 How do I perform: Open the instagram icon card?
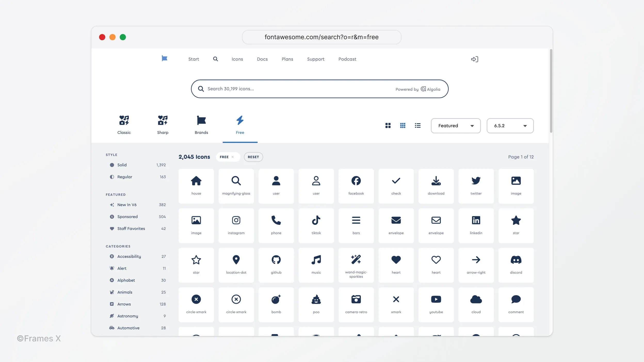[x=236, y=226]
